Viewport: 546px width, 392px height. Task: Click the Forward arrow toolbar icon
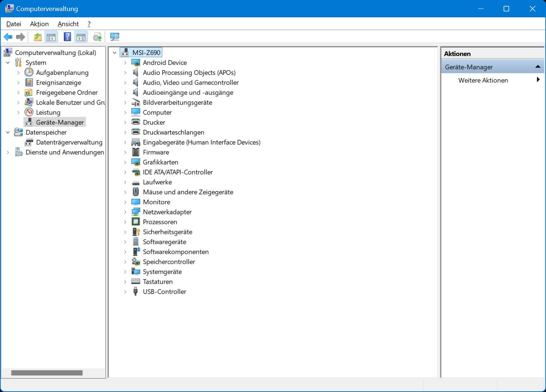(21, 37)
